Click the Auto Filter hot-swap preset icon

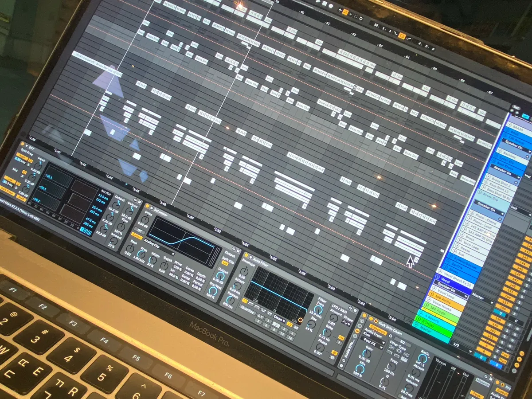click(350, 308)
